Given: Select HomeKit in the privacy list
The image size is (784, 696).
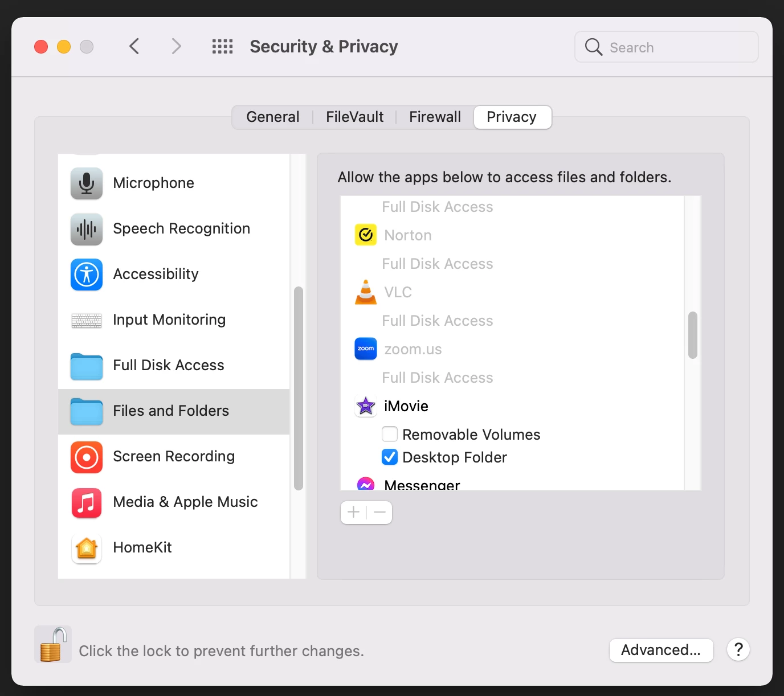Looking at the screenshot, I should [x=142, y=547].
